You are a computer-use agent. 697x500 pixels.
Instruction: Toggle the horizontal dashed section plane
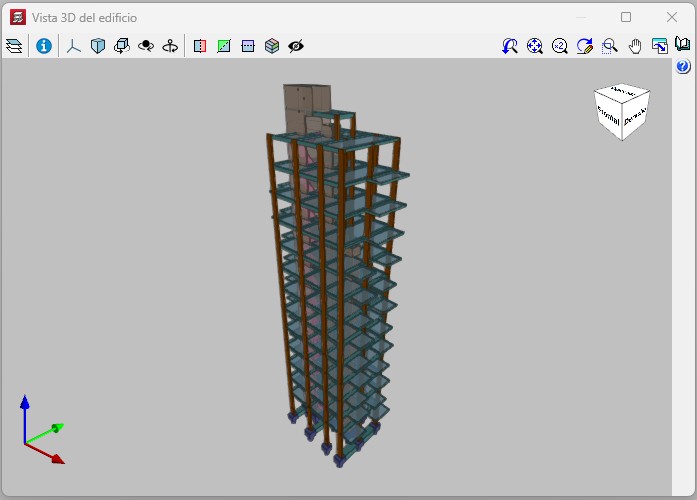coord(248,46)
